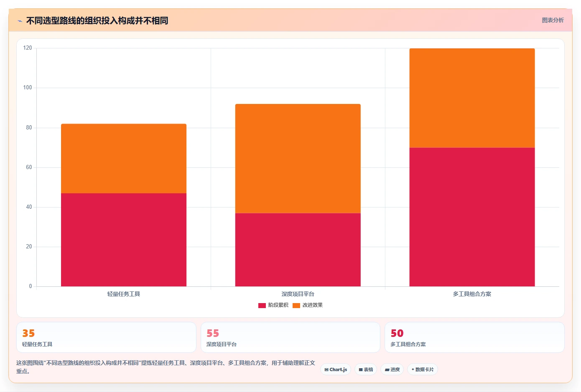Click the 轻量任务工具 x-axis label
581x392 pixels.
coord(124,294)
